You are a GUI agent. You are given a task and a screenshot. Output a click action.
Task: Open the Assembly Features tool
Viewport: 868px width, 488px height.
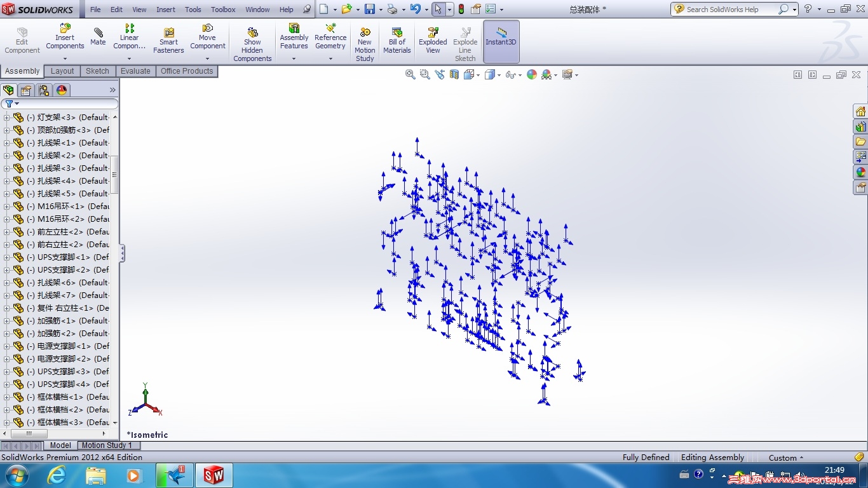(294, 37)
